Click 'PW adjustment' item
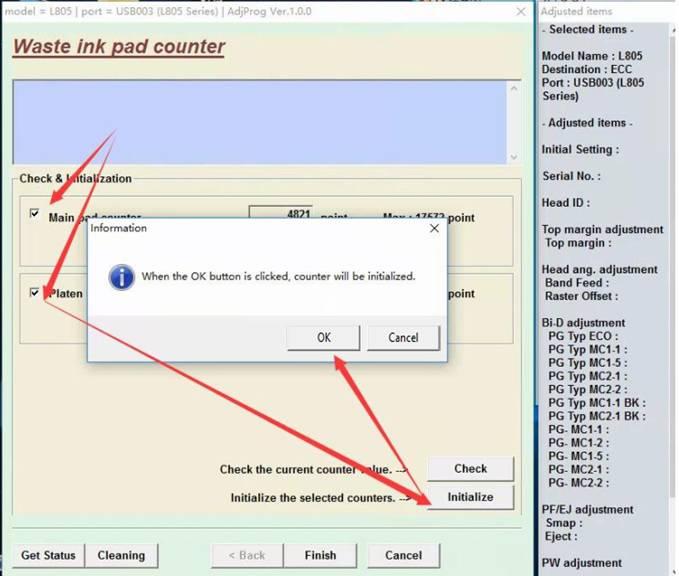The image size is (679, 576). tap(582, 563)
